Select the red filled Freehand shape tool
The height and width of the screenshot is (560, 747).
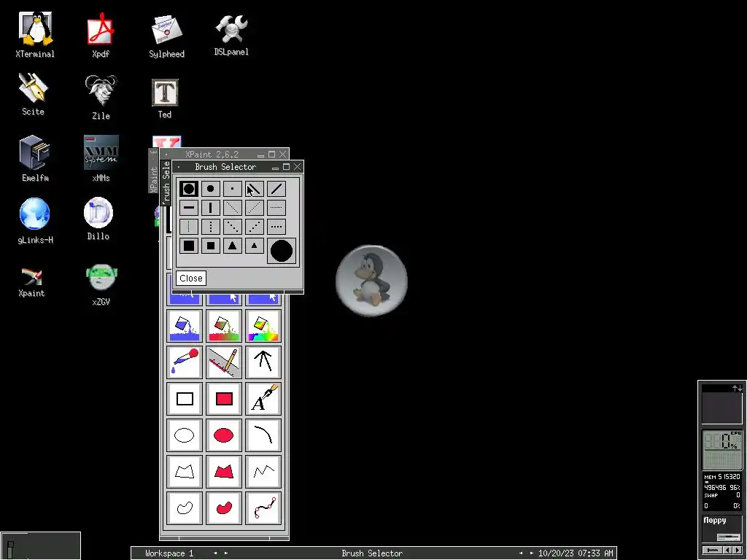pos(224,508)
